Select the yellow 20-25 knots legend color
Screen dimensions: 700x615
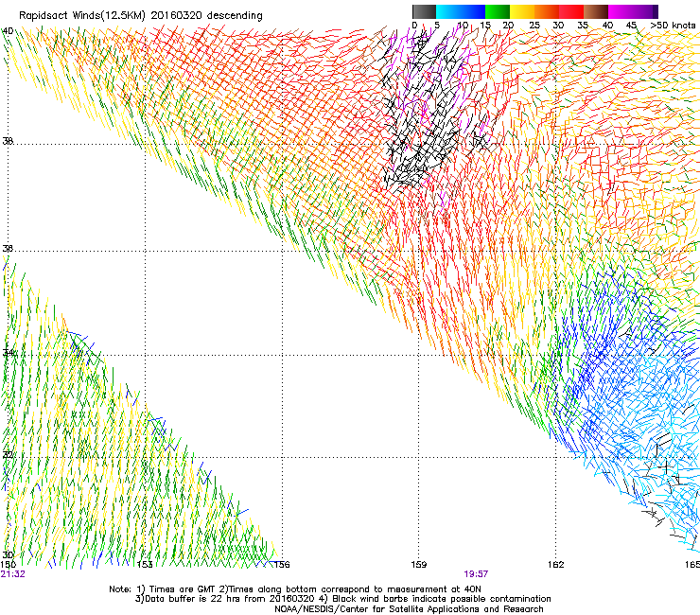click(522, 11)
